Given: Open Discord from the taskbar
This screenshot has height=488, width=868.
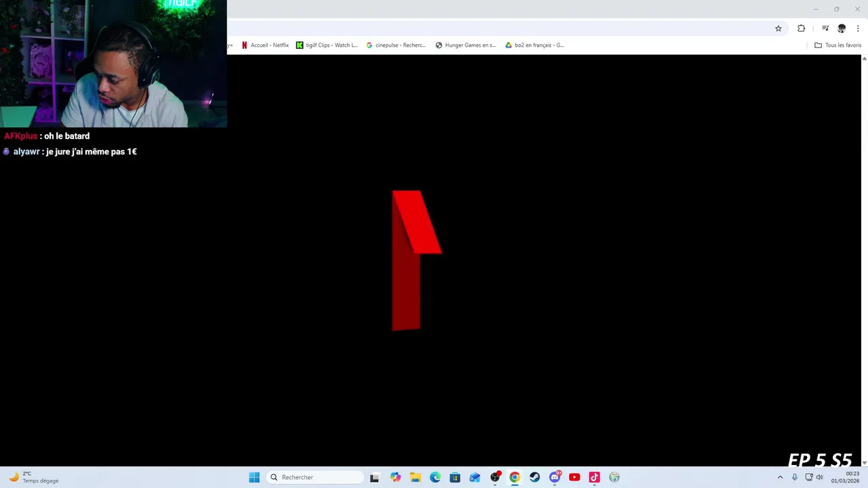Looking at the screenshot, I should (555, 477).
